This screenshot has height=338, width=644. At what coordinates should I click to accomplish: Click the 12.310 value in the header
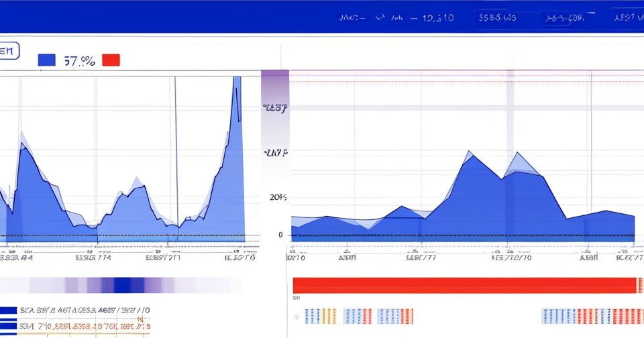coord(438,17)
